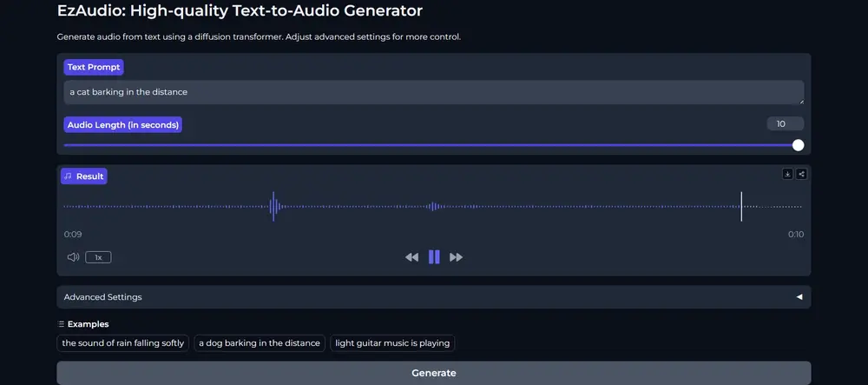
Task: Click the Result label with music icon
Action: point(83,176)
